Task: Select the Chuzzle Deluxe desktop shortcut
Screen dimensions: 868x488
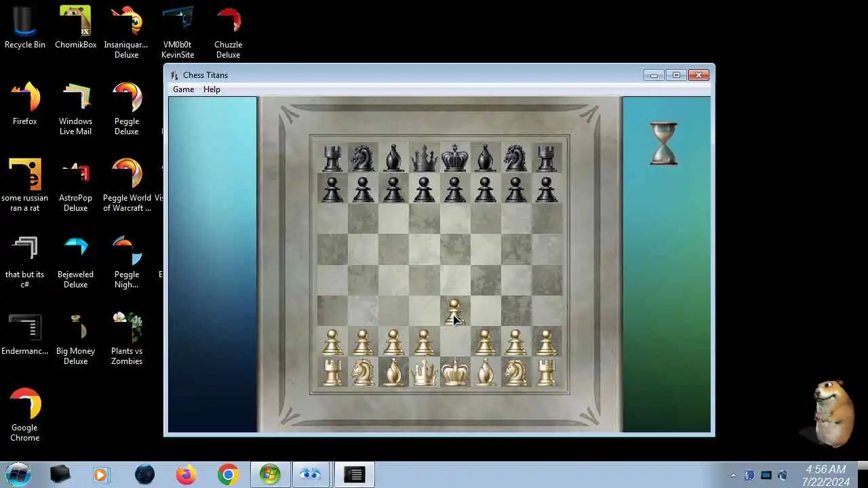Action: click(x=229, y=32)
